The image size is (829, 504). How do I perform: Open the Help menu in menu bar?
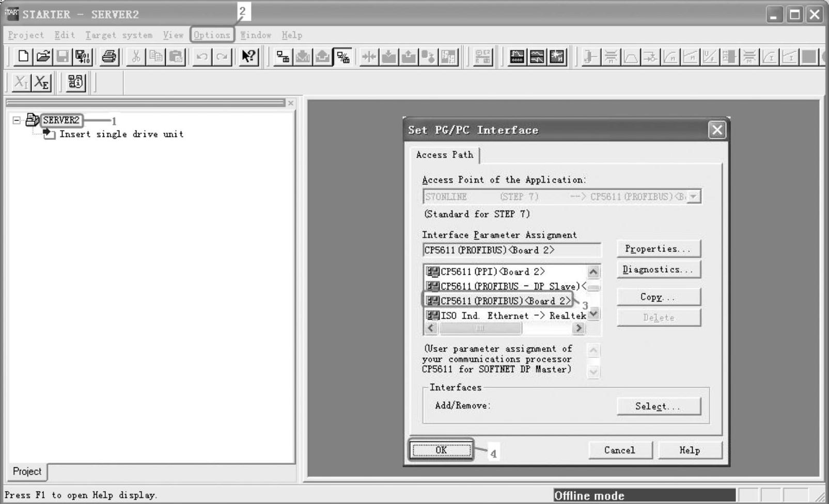292,35
